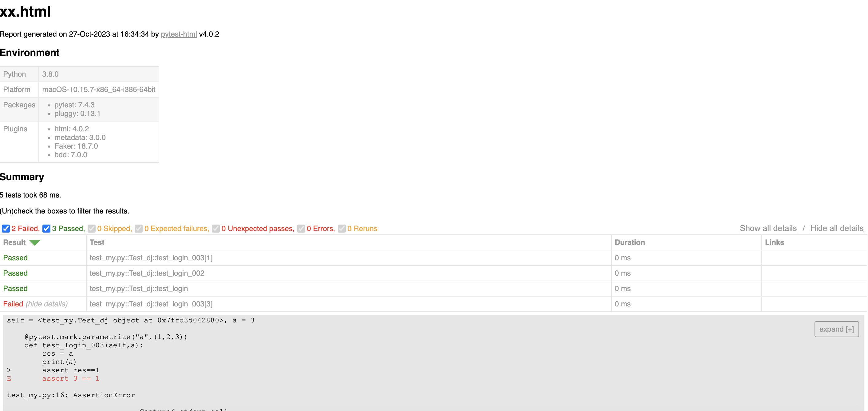The height and width of the screenshot is (411, 868).
Task: Click the 0 Errors filter checkbox
Action: pyautogui.click(x=301, y=229)
